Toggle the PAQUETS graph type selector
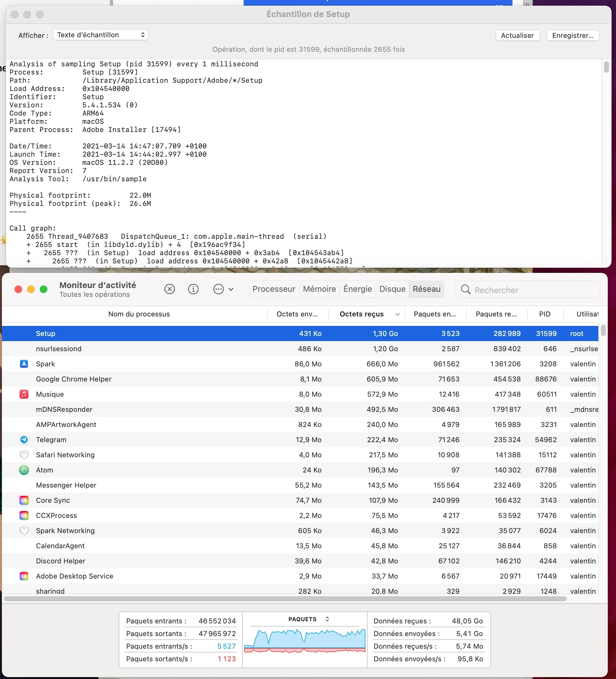The height and width of the screenshot is (679, 616). coord(327,619)
